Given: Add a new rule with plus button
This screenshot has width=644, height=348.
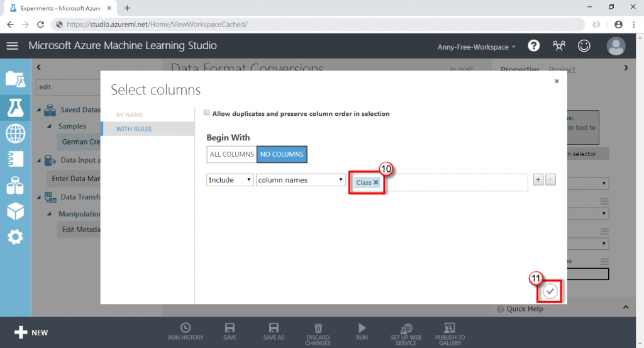Looking at the screenshot, I should [x=538, y=179].
